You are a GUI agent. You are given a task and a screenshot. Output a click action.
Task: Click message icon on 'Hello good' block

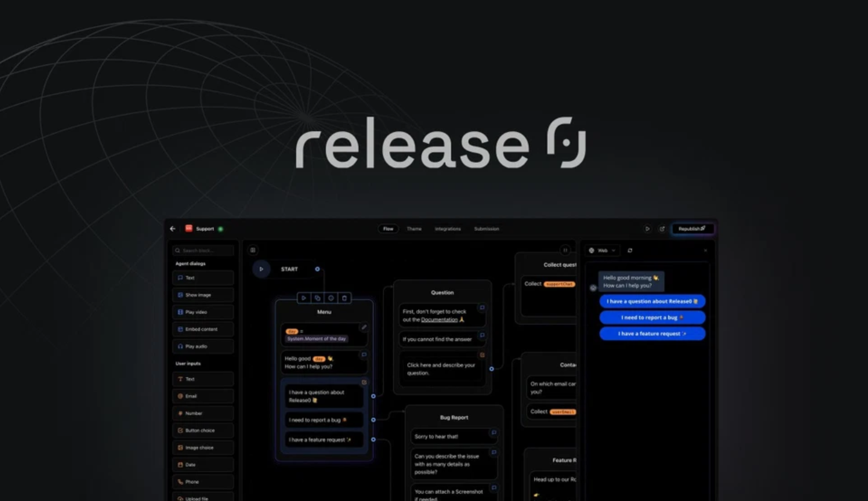coord(364,355)
